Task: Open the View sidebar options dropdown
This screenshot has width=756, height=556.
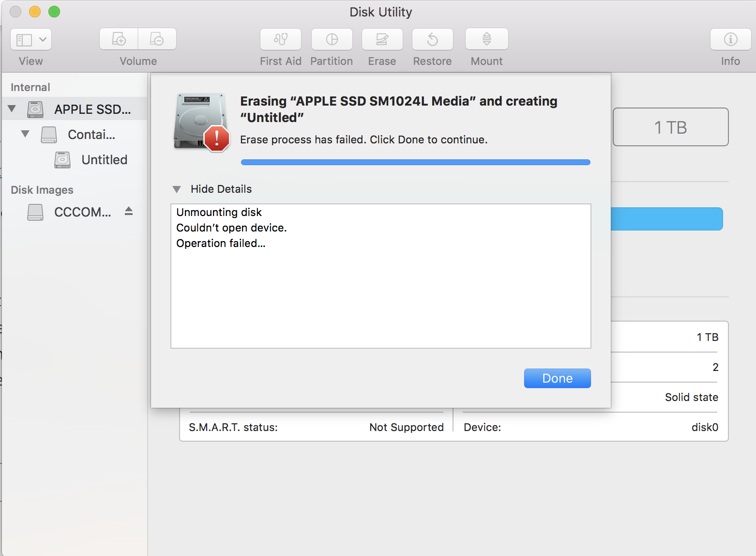Action: (31, 39)
